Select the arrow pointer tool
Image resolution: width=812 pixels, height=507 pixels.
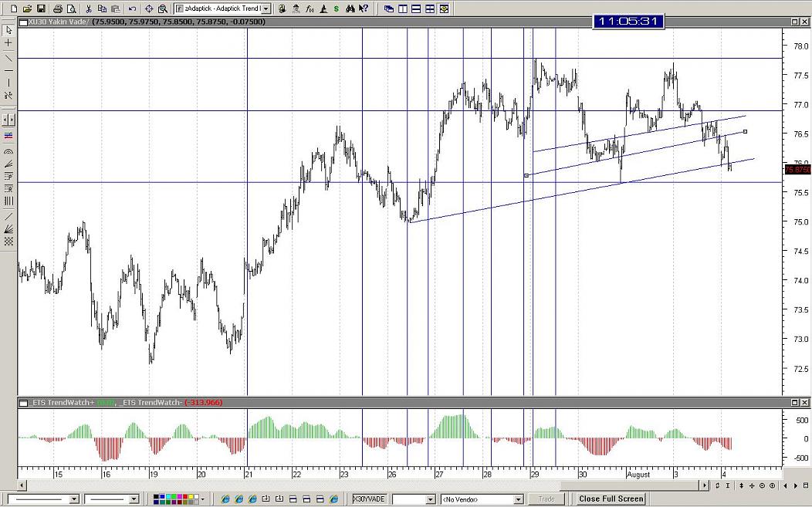8,30
